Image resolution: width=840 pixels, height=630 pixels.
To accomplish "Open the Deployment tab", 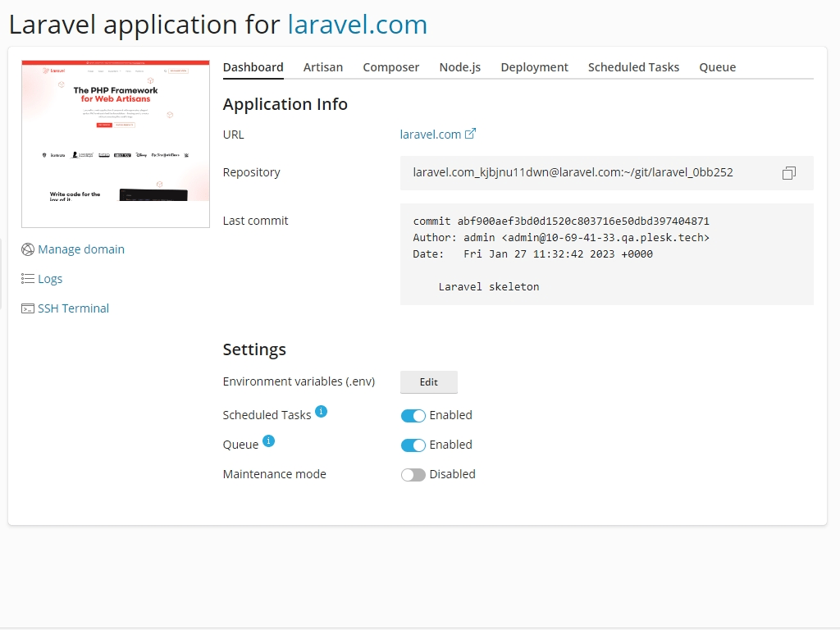I will click(534, 67).
